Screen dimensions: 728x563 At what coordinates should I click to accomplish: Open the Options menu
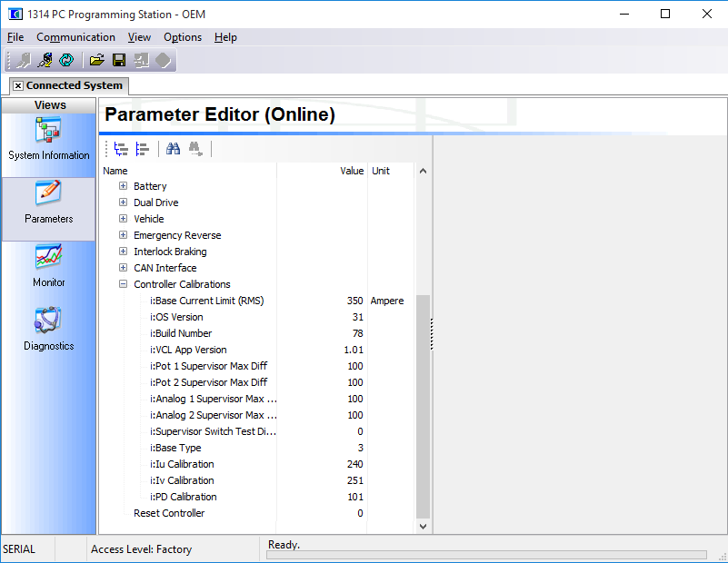point(183,37)
